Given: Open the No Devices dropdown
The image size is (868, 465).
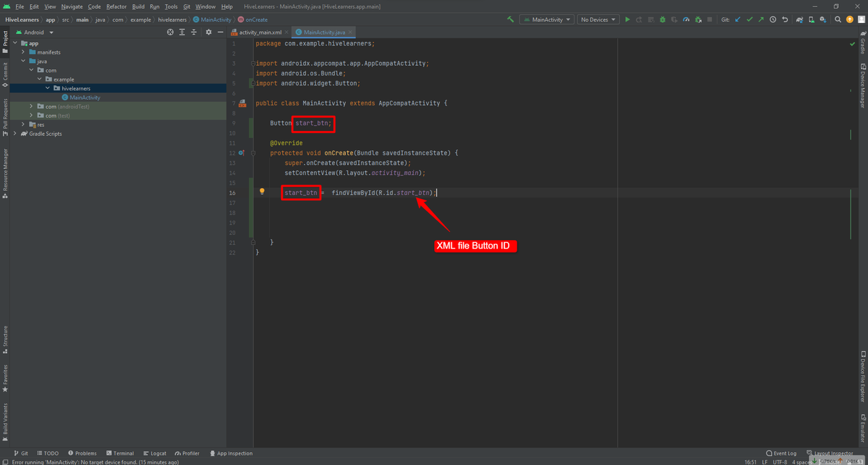Looking at the screenshot, I should (598, 20).
